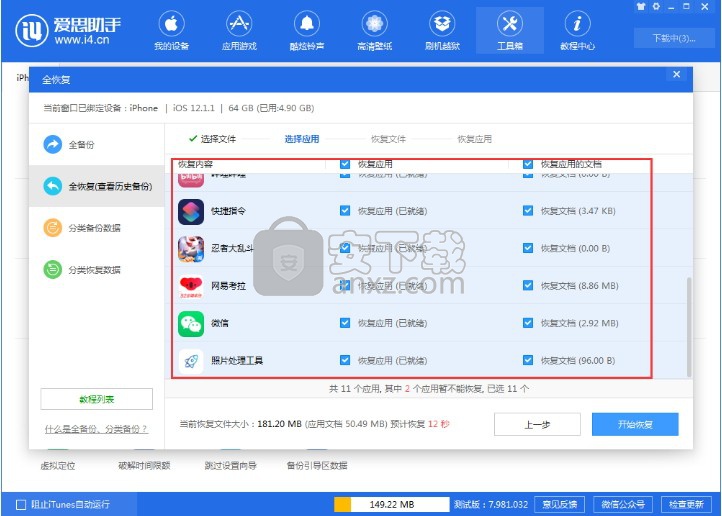Click the 开始恢复 button
Image resolution: width=722 pixels, height=516 pixels.
635,424
